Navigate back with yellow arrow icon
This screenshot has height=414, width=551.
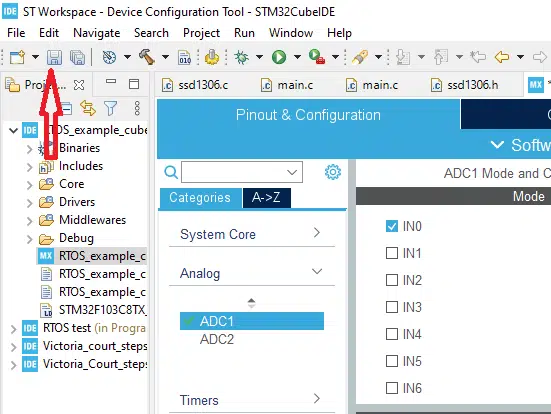[502, 57]
